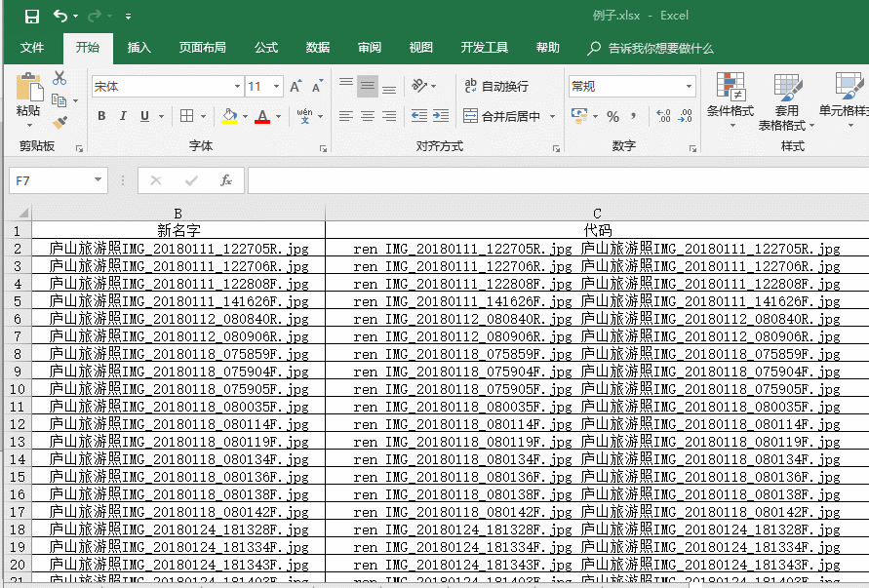Undo the last action
Viewport: 869px width, 588px height.
click(59, 16)
